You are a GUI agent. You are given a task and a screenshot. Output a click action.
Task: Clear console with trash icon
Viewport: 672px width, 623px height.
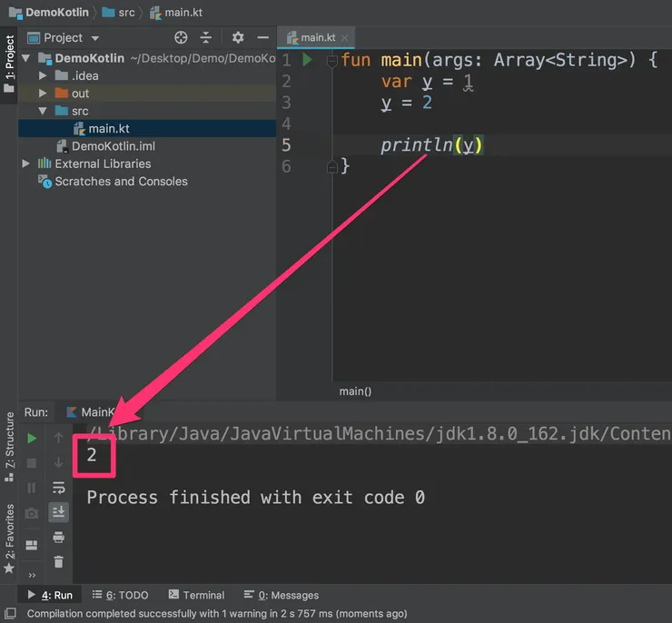(x=59, y=562)
